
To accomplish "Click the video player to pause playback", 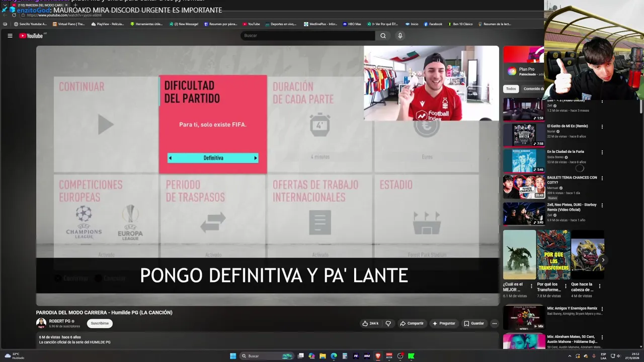I will (x=267, y=175).
